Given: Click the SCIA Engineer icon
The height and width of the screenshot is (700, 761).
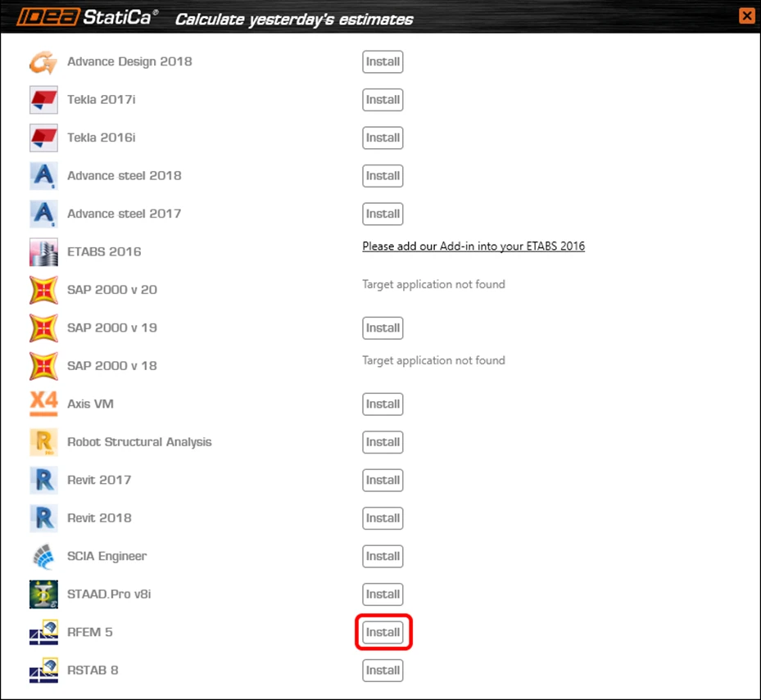Looking at the screenshot, I should click(x=43, y=556).
